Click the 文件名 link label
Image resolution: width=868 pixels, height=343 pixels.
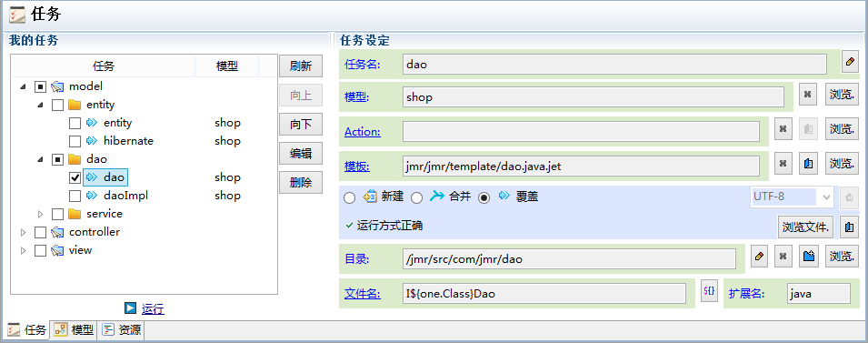tap(363, 294)
